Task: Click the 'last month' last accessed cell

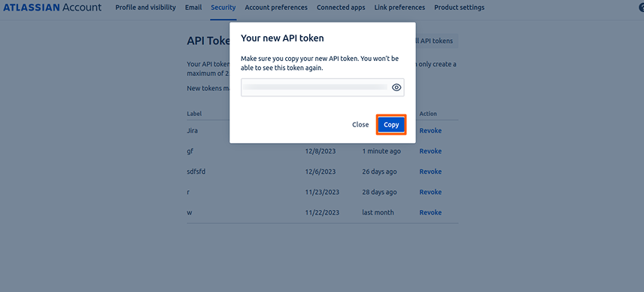Action: tap(378, 213)
